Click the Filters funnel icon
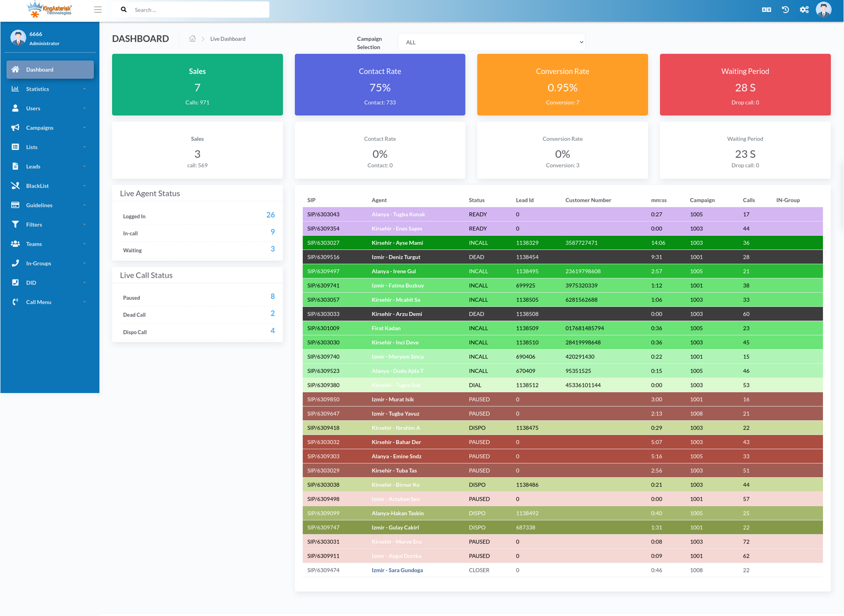Screen dimensions: 844x616 [15, 224]
